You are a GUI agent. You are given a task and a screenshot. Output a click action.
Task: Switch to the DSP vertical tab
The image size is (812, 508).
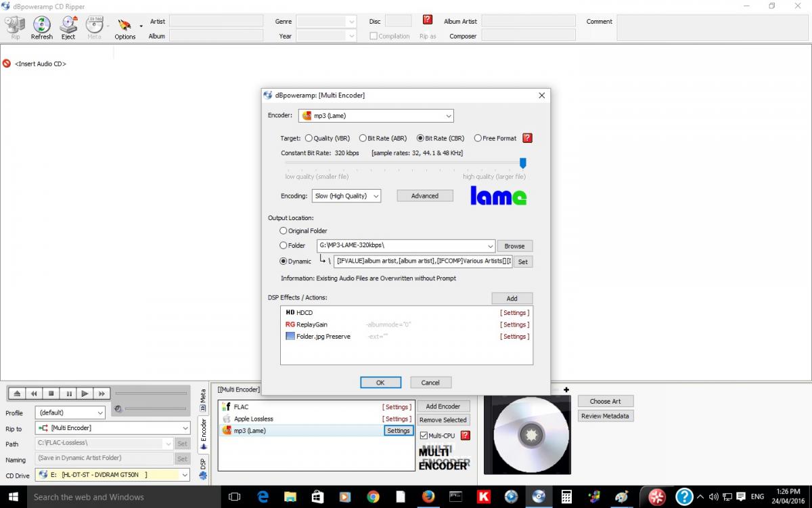203,469
